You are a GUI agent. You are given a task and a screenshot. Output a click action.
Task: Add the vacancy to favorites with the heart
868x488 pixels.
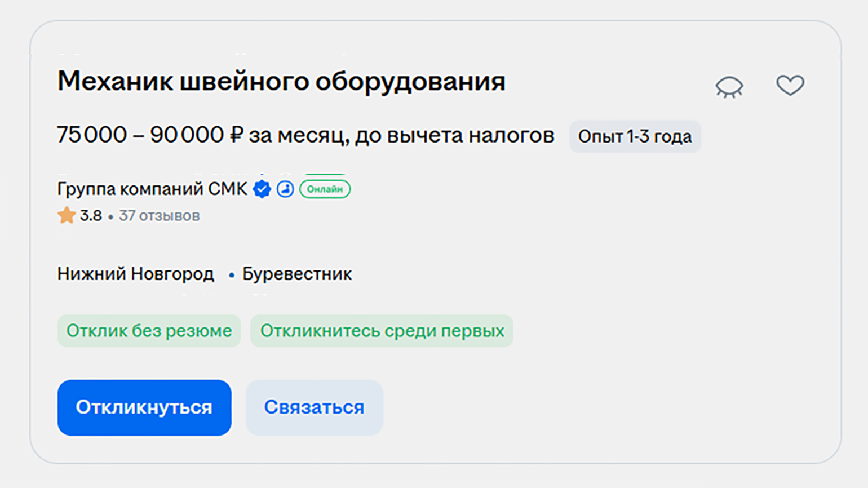tap(790, 86)
